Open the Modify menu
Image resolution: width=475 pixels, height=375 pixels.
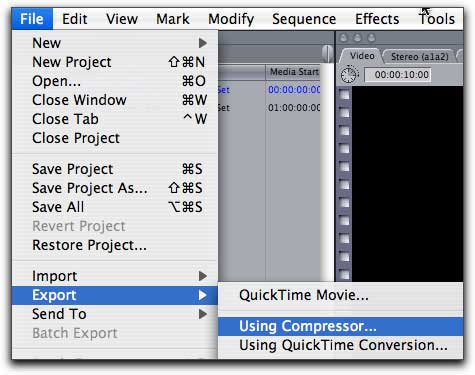pos(231,19)
